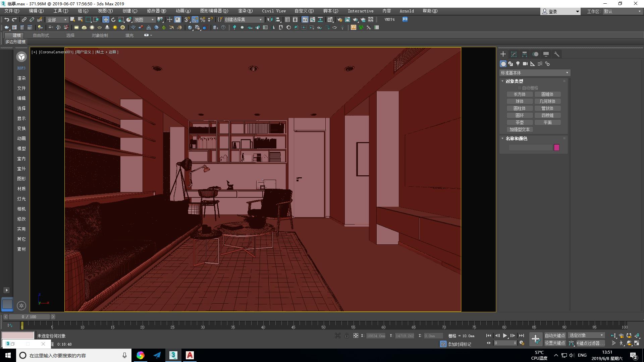Click the X coordinate field
644x362 pixels.
[x=376, y=336]
